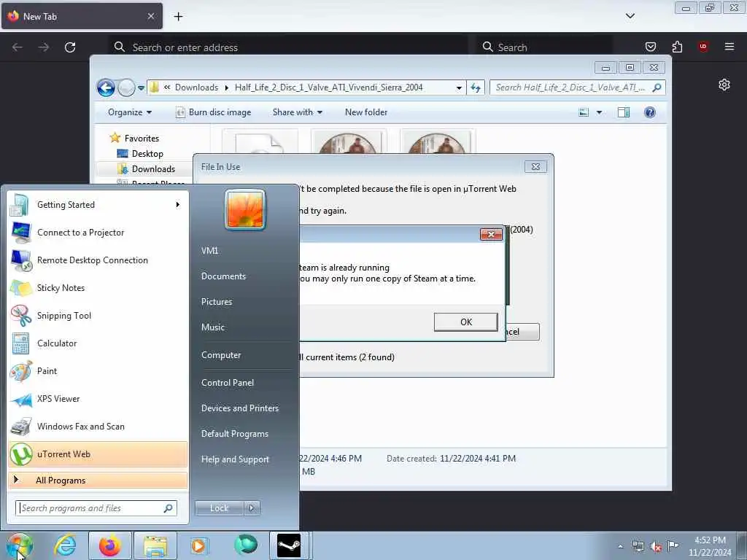Open Connect to a Projector

pyautogui.click(x=98, y=233)
